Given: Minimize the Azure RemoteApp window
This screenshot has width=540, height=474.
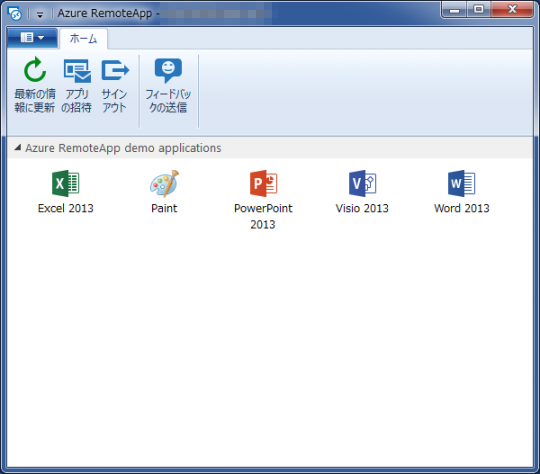Looking at the screenshot, I should click(x=454, y=10).
